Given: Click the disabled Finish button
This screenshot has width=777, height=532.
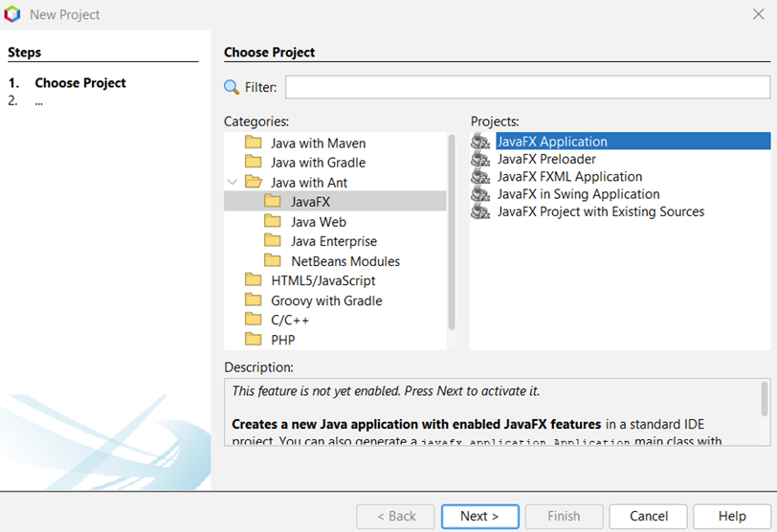Looking at the screenshot, I should 564,516.
